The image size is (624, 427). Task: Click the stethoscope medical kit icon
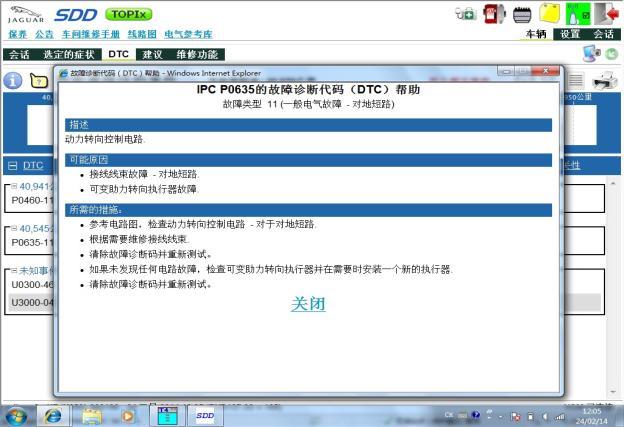pyautogui.click(x=466, y=14)
